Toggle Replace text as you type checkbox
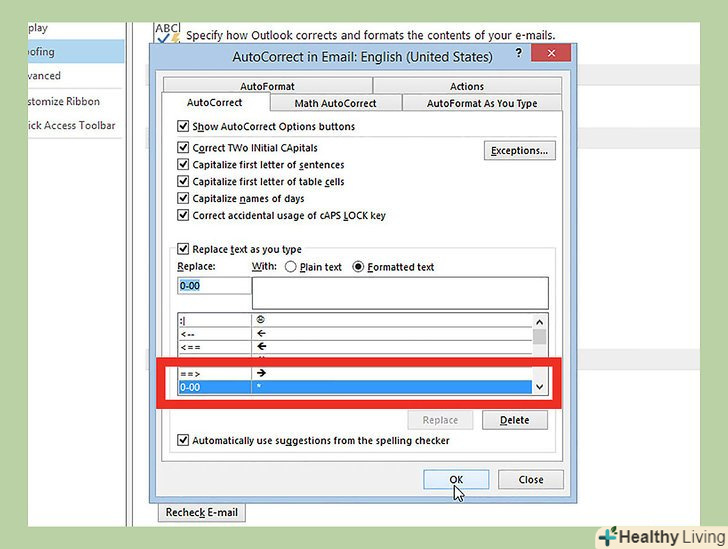The height and width of the screenshot is (549, 728). (x=183, y=248)
